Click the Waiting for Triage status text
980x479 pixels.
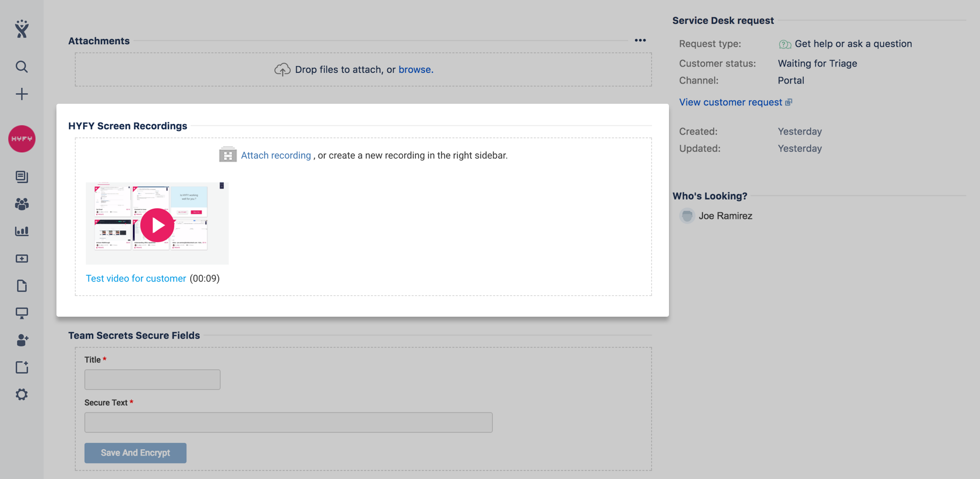click(x=818, y=63)
